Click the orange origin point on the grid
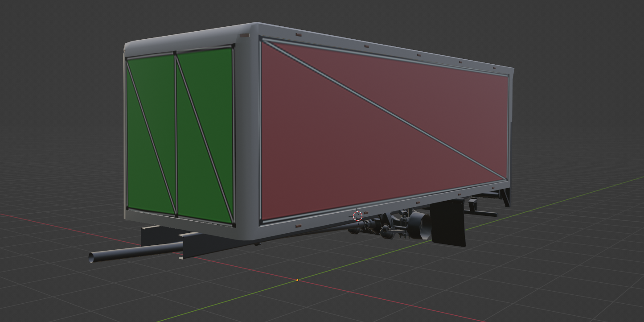The height and width of the screenshot is (322, 644). coord(297,280)
